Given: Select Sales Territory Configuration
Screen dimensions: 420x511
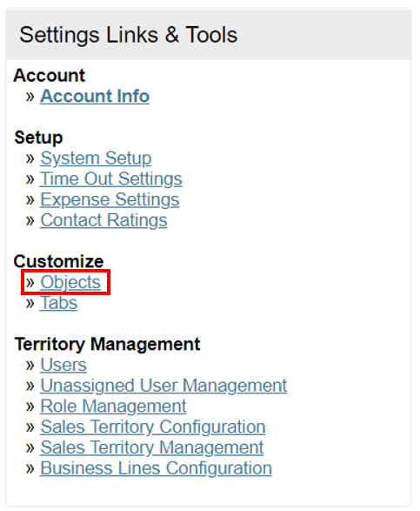Looking at the screenshot, I should [x=153, y=427].
